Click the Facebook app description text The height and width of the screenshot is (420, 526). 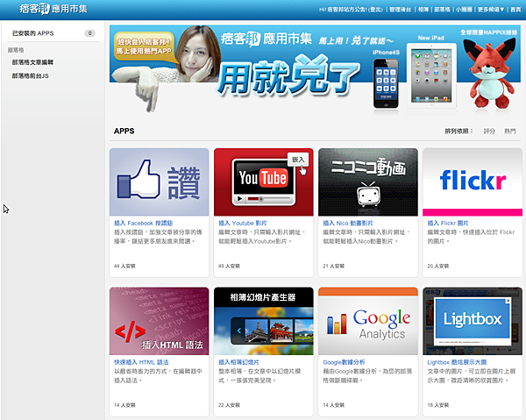tap(158, 237)
